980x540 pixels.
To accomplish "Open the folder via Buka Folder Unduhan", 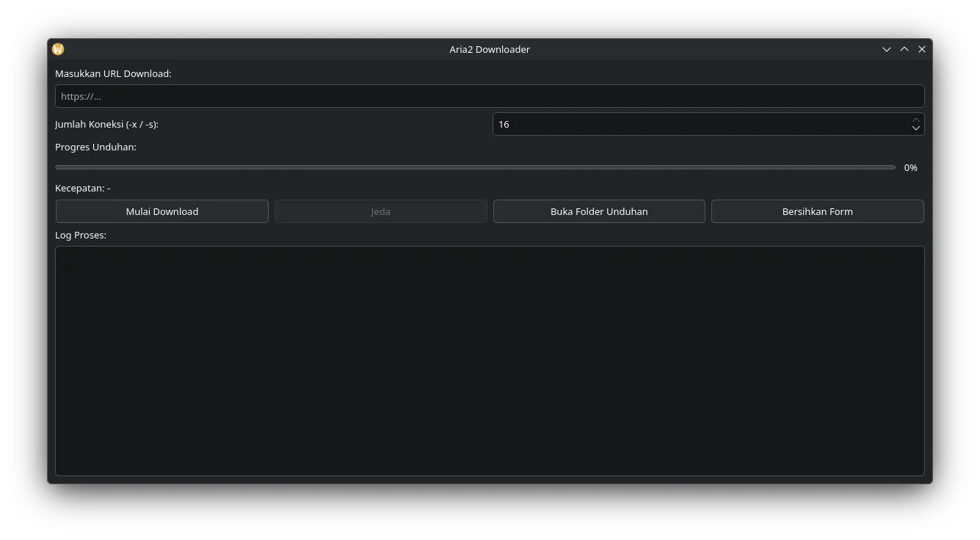I will pos(599,211).
